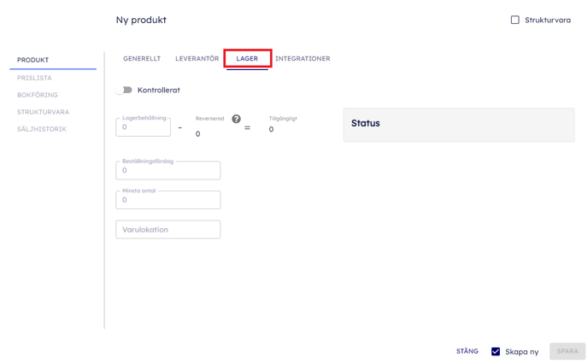Toggle the Kontrollerat switch

[x=126, y=90]
